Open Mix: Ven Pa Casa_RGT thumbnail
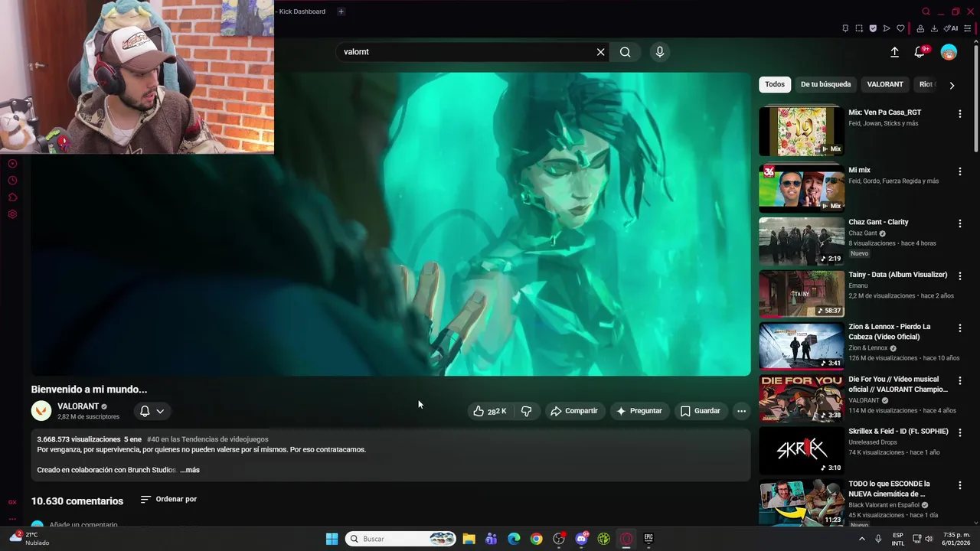The width and height of the screenshot is (980, 551). point(802,132)
